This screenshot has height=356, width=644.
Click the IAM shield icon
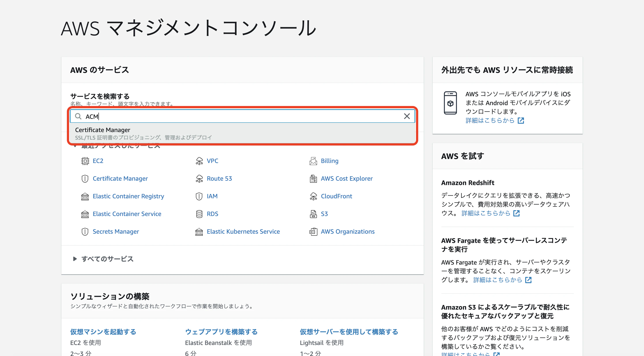coord(199,196)
